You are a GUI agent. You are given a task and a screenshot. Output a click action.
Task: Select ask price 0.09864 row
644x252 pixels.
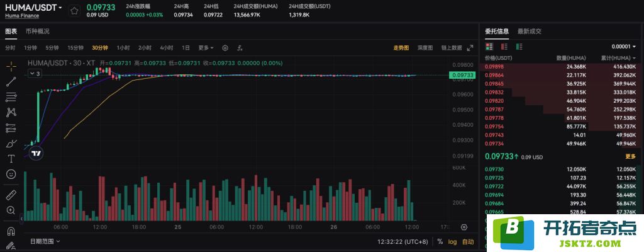[560, 75]
